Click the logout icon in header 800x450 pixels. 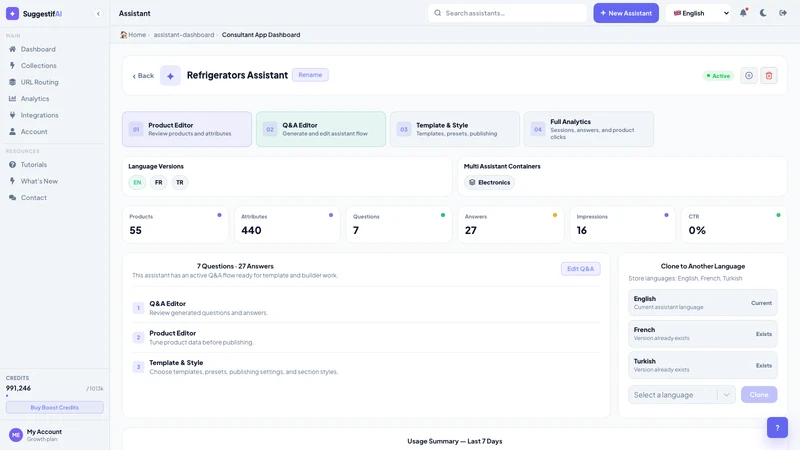tap(783, 13)
